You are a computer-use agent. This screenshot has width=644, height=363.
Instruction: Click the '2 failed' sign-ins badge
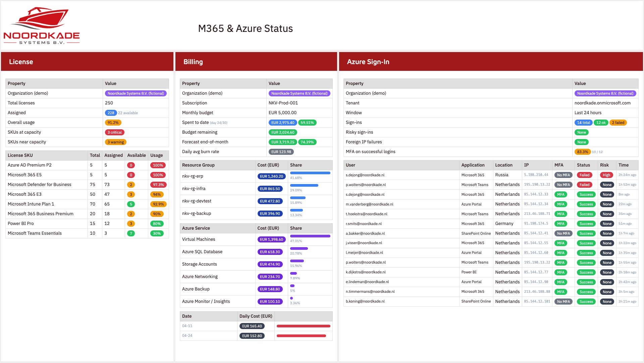pos(618,123)
